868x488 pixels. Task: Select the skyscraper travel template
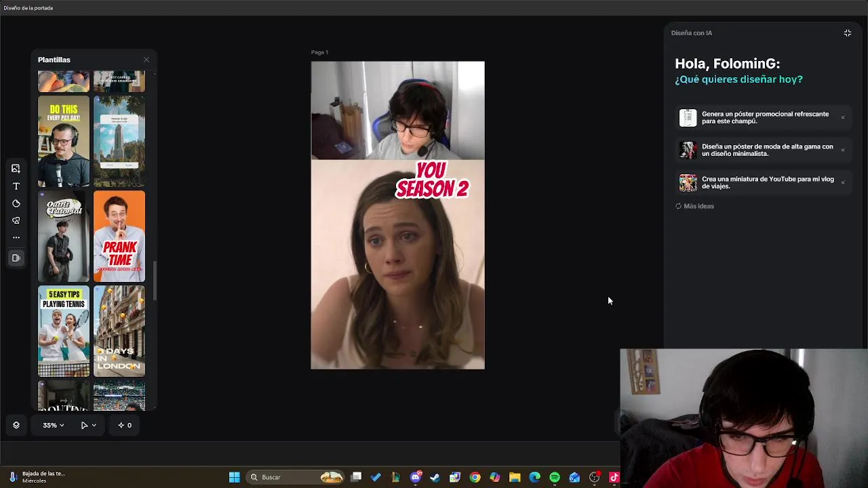point(119,141)
